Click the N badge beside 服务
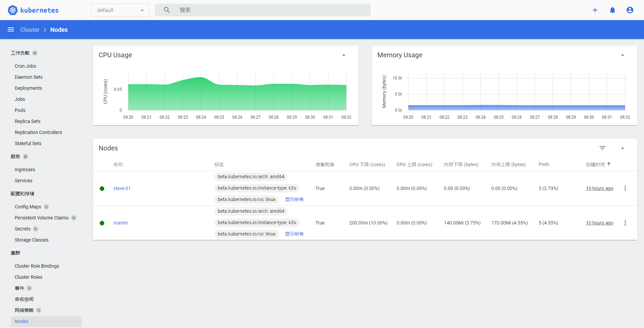 tap(25, 156)
